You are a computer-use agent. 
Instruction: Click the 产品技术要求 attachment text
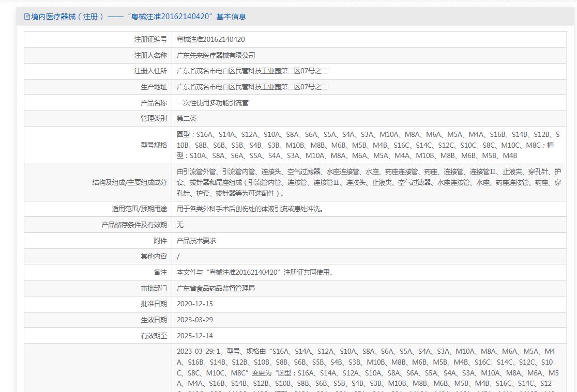tap(196, 241)
